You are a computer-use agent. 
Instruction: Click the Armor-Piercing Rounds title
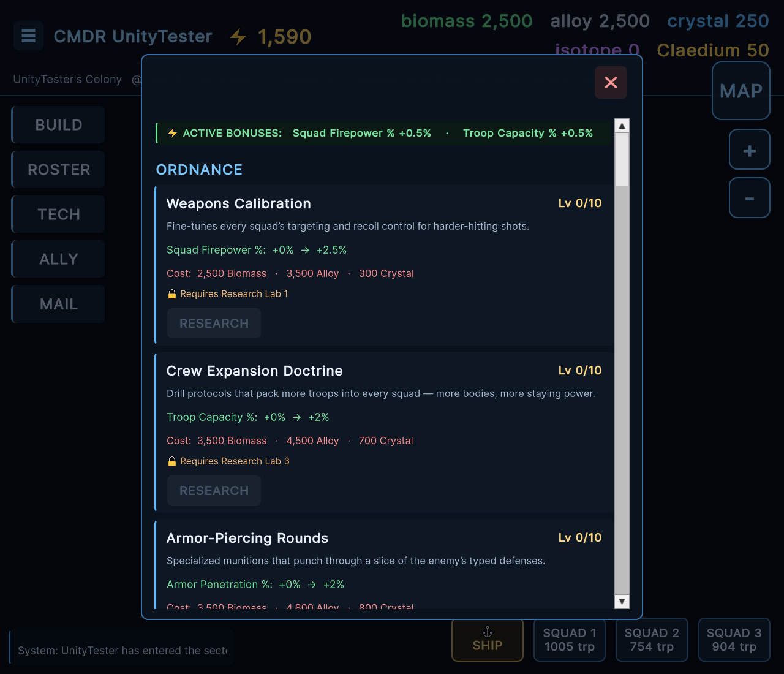click(247, 538)
